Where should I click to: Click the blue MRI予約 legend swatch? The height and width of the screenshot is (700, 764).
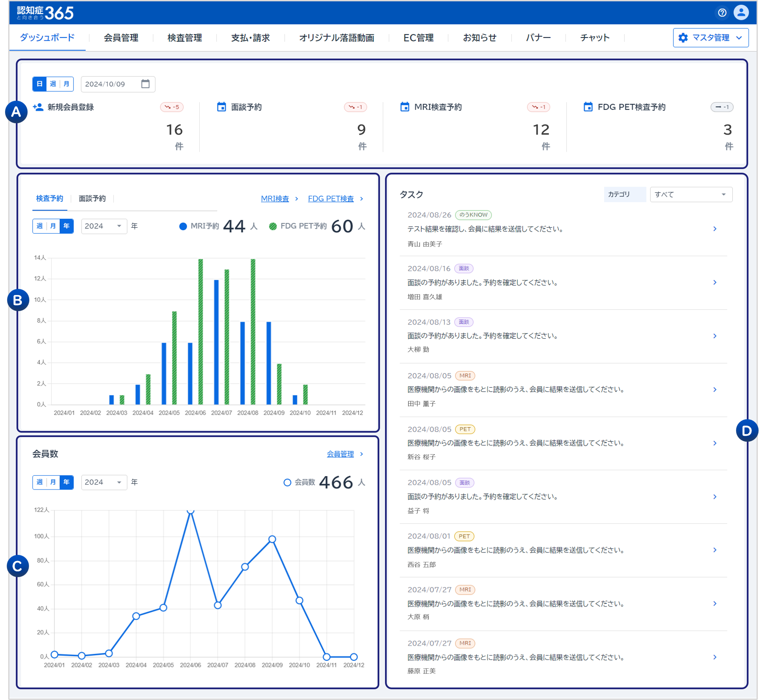click(x=183, y=227)
